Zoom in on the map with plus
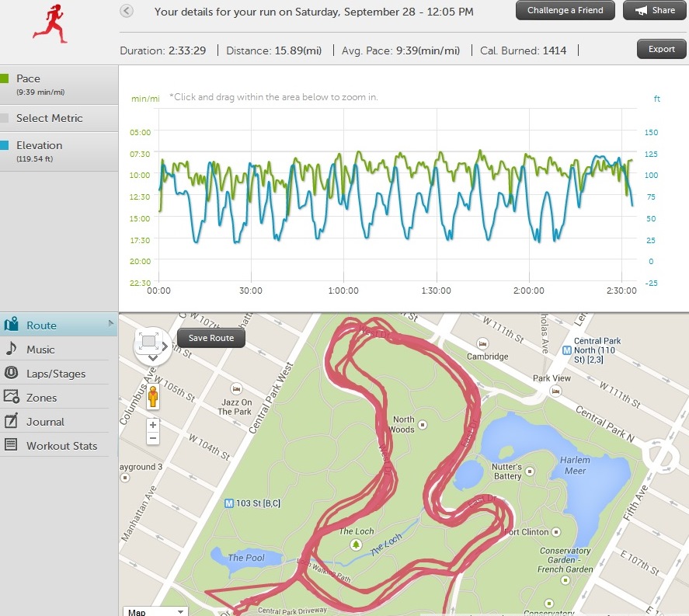 tap(153, 425)
